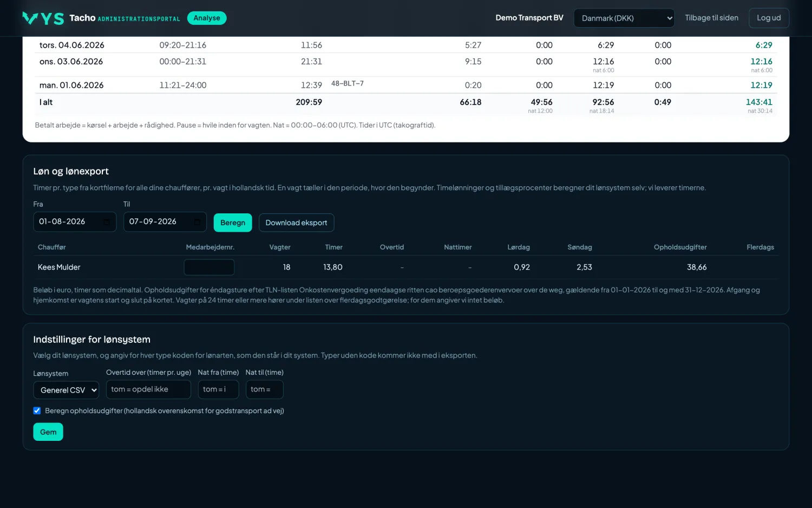The image size is (812, 508).
Task: Click Download eksport button
Action: tap(296, 223)
